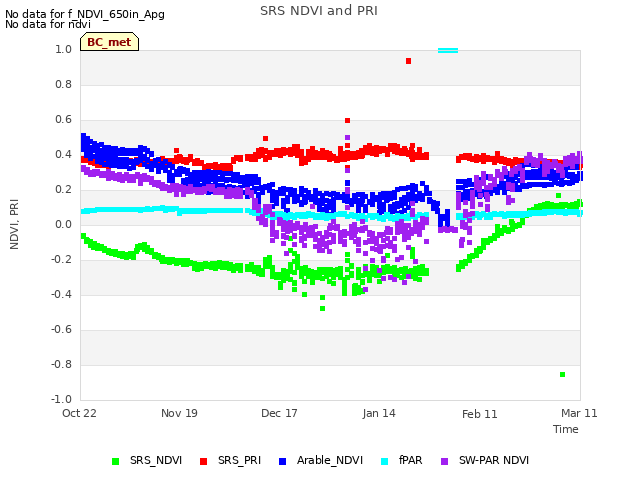
Task: Select Arable_NDVI legend label
Action: point(330,460)
